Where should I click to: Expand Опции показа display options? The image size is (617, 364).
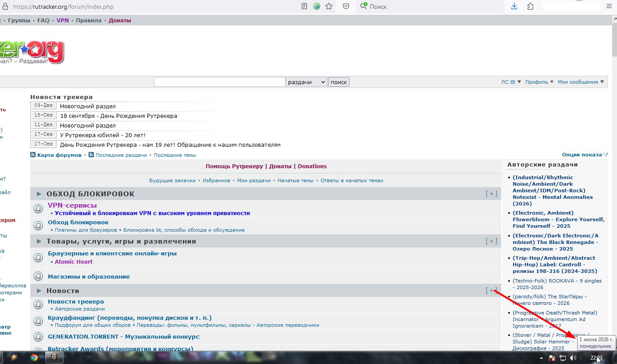[x=585, y=155]
